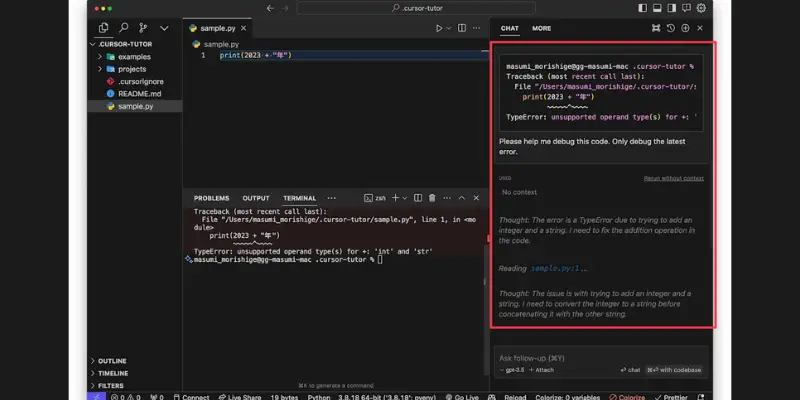Click Live Share in status bar
Viewport: 800px width, 400px height.
pyautogui.click(x=239, y=397)
